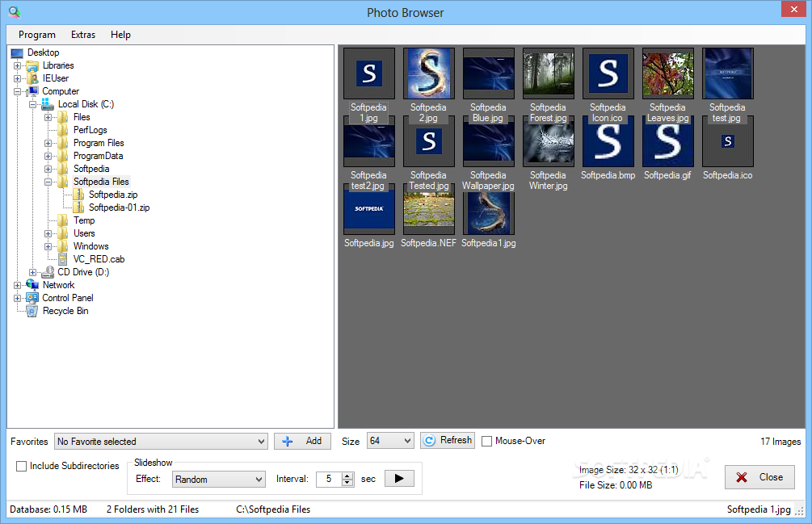Select the Softpedia Blue.jpg thumbnail
Screen dimensions: 812x524
[488, 73]
